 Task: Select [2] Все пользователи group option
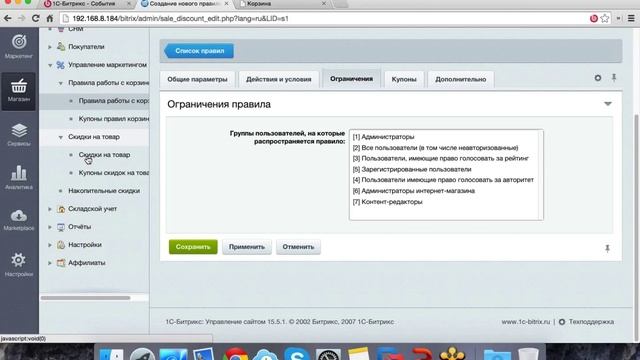[436, 148]
